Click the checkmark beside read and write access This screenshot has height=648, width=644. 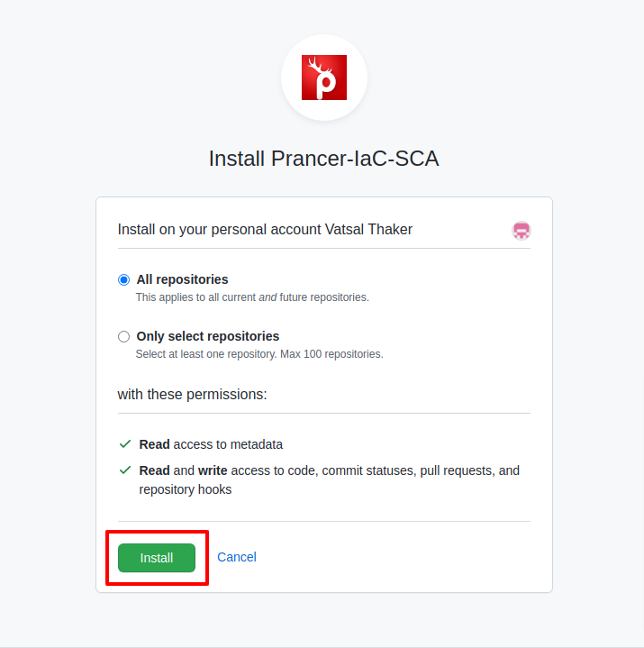(x=125, y=470)
